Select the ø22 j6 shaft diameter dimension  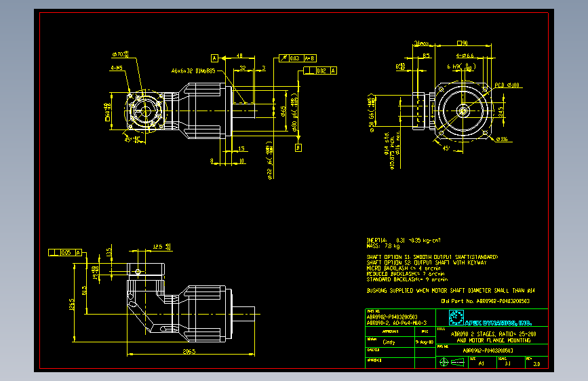click(x=269, y=161)
